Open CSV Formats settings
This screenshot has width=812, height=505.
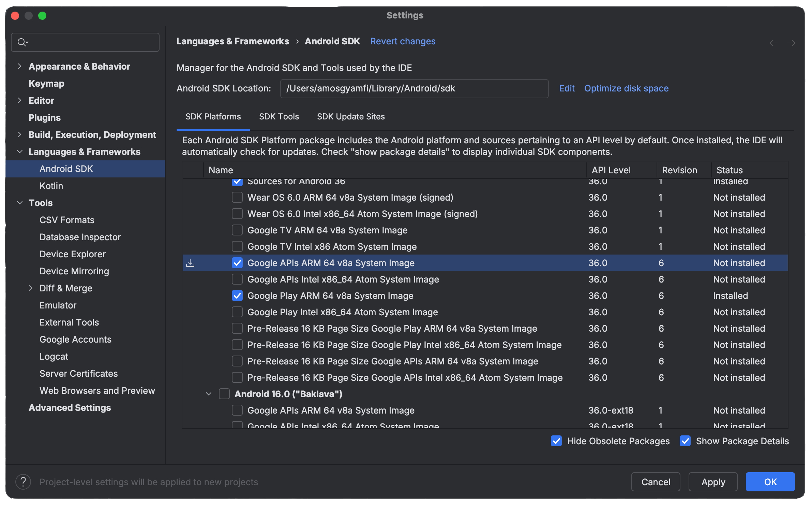[67, 220]
